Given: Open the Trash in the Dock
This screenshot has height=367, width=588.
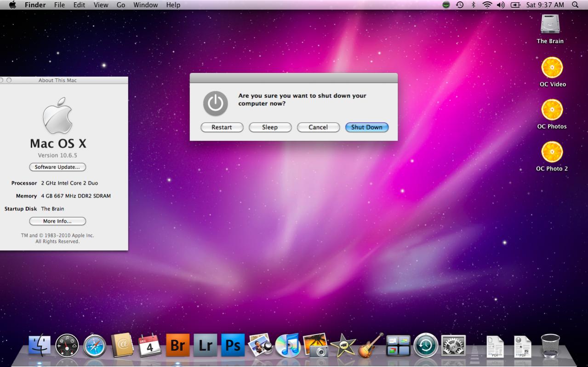Looking at the screenshot, I should 550,345.
